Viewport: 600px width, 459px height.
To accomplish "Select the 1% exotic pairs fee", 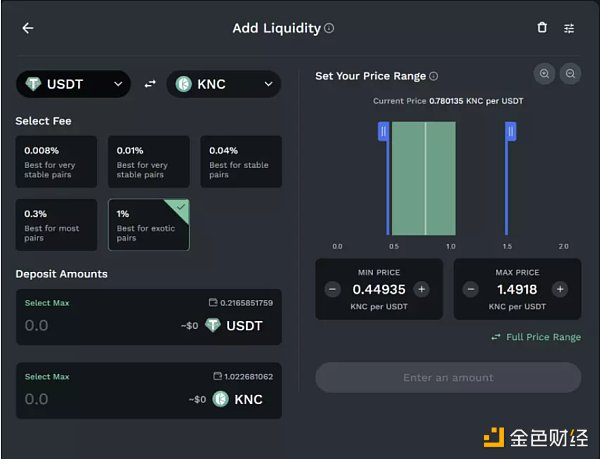I will [x=148, y=225].
